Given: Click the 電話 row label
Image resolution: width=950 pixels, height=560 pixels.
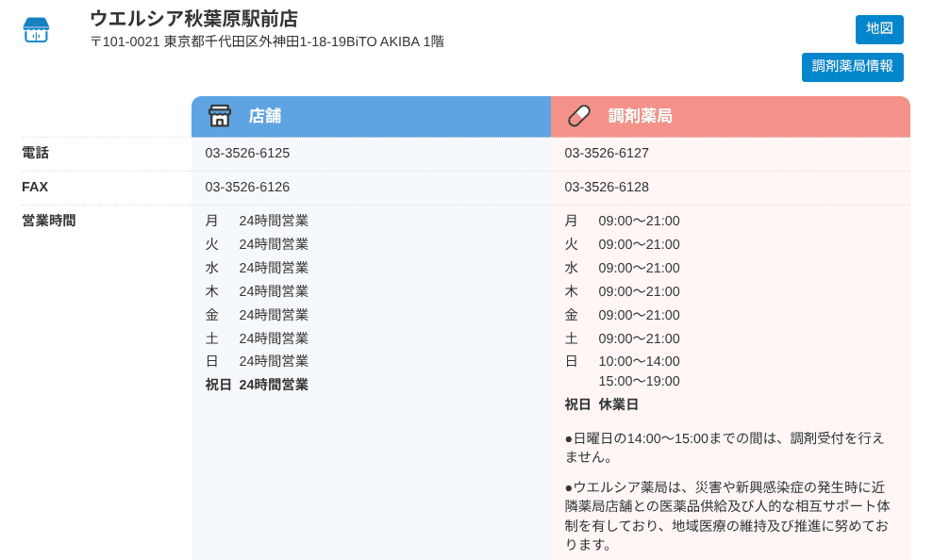Looking at the screenshot, I should [35, 153].
